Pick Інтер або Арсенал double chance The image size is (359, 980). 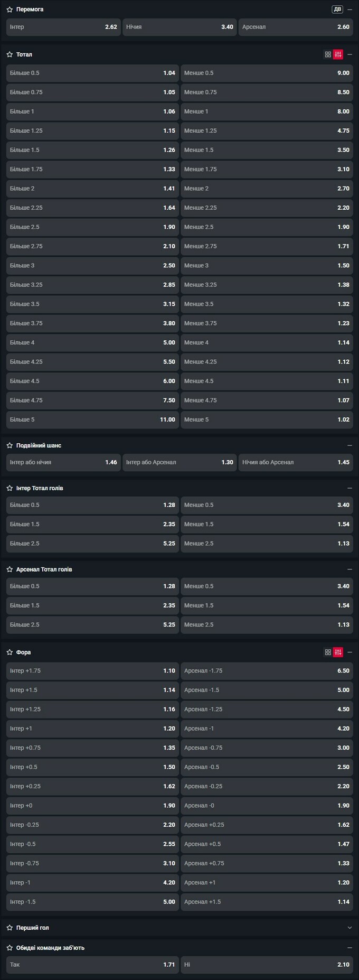pos(179,462)
